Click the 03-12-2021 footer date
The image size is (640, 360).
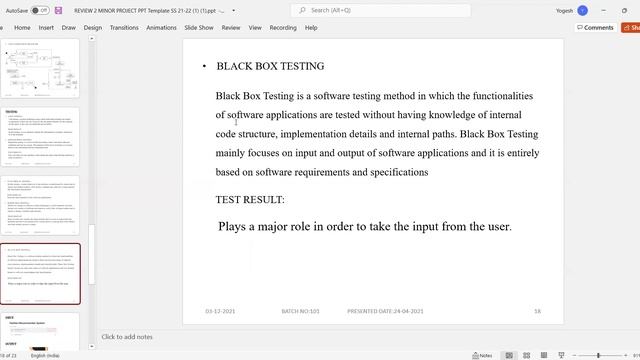220,311
